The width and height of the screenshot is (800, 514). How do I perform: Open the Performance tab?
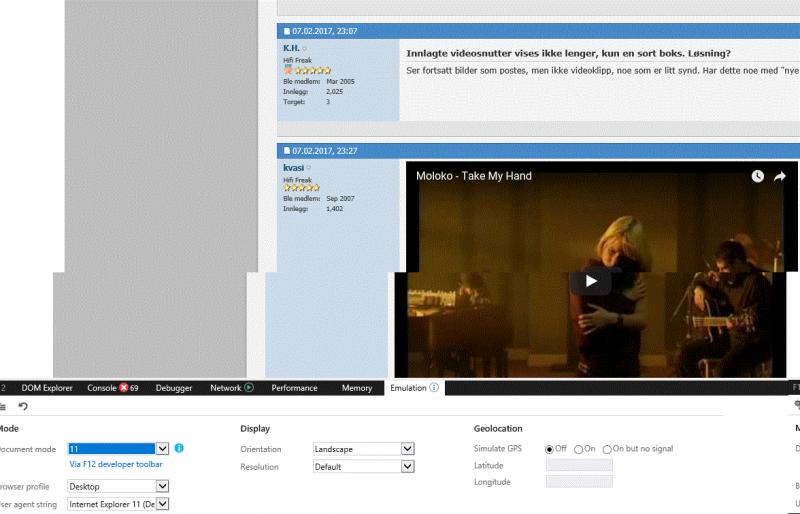click(294, 388)
